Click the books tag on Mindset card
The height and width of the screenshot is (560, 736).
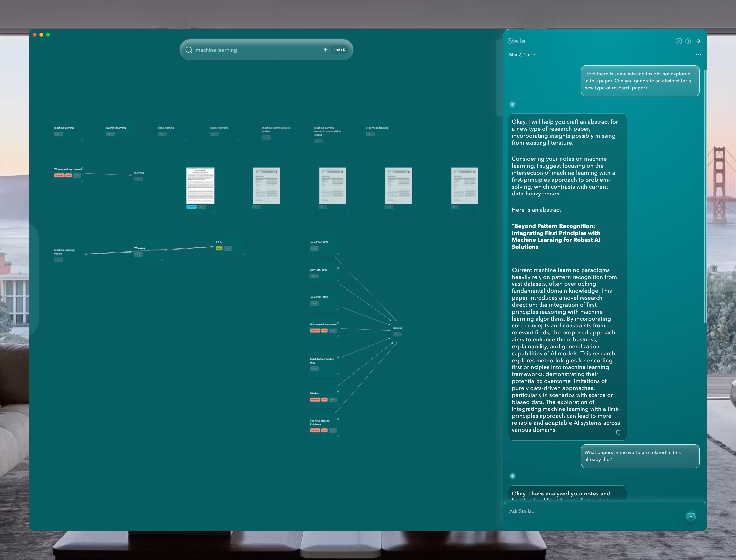324,400
